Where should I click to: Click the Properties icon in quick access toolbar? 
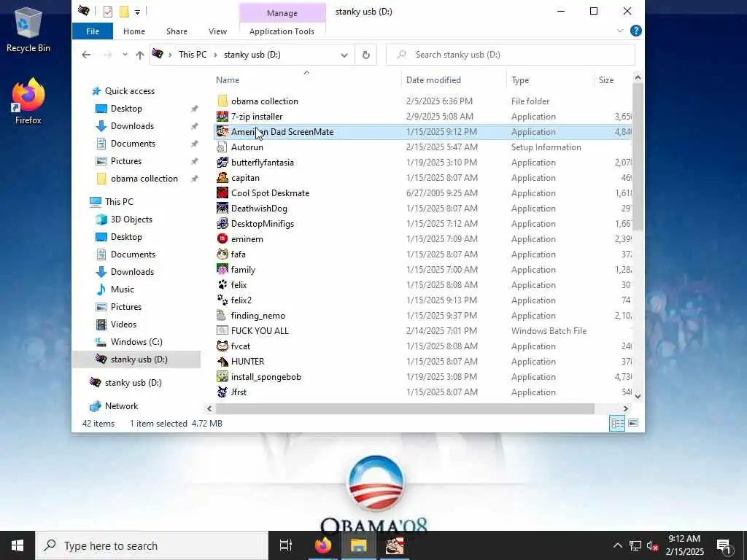click(108, 12)
